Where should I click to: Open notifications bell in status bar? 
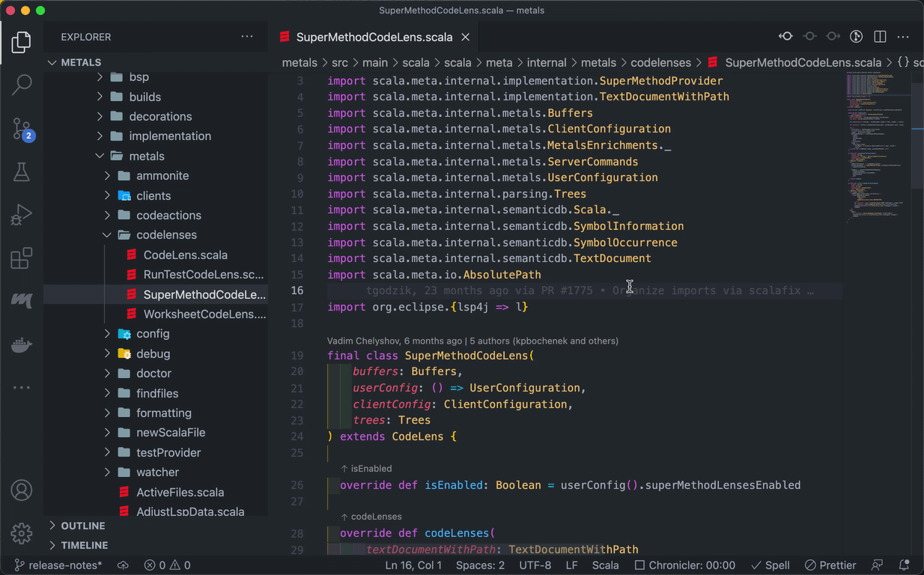point(904,565)
